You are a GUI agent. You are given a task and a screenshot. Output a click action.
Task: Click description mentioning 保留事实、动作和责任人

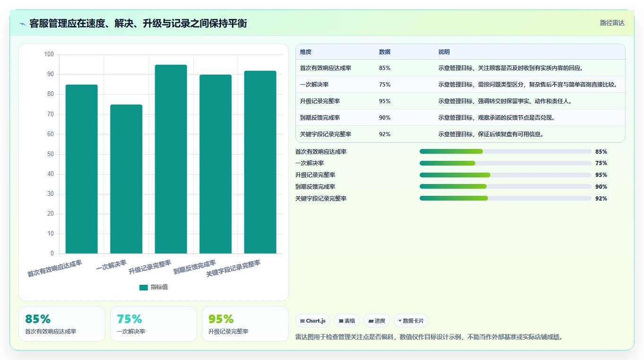point(506,101)
